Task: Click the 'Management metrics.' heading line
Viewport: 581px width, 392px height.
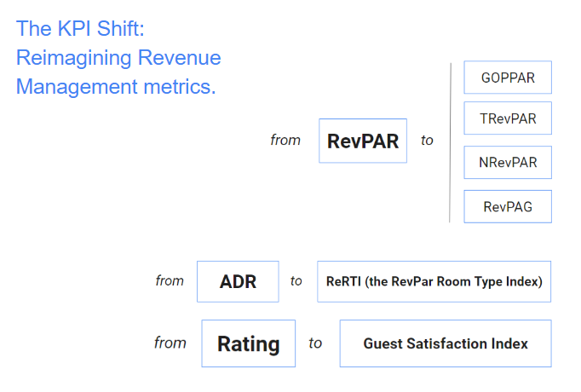Action: click(116, 87)
